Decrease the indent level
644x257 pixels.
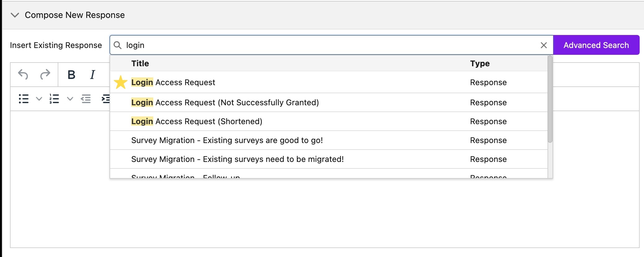tap(87, 99)
